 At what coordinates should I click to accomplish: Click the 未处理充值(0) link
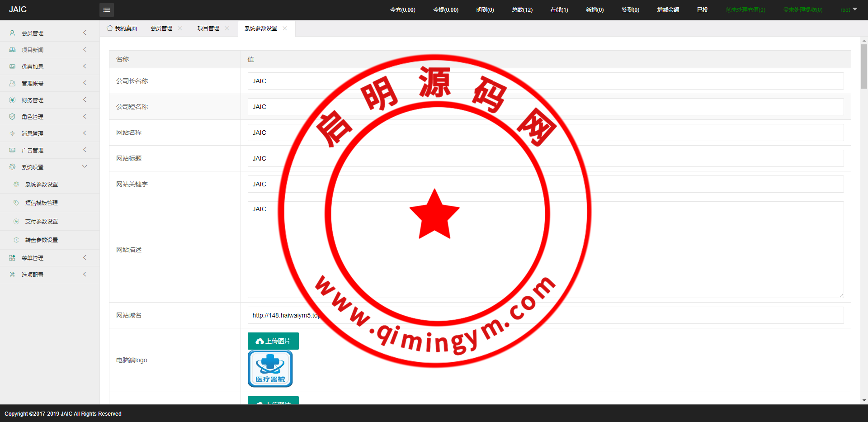click(x=745, y=10)
